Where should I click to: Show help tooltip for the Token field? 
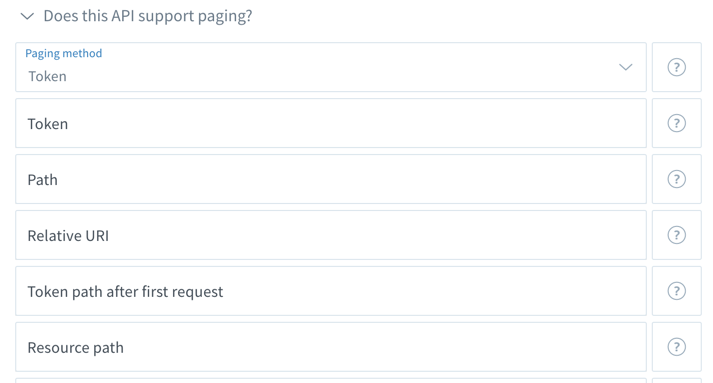[677, 123]
